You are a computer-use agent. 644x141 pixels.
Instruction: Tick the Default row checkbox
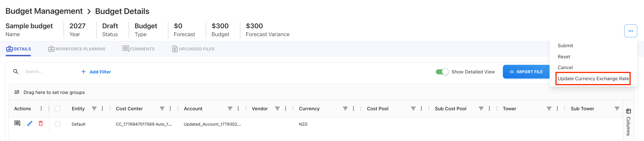point(58,124)
